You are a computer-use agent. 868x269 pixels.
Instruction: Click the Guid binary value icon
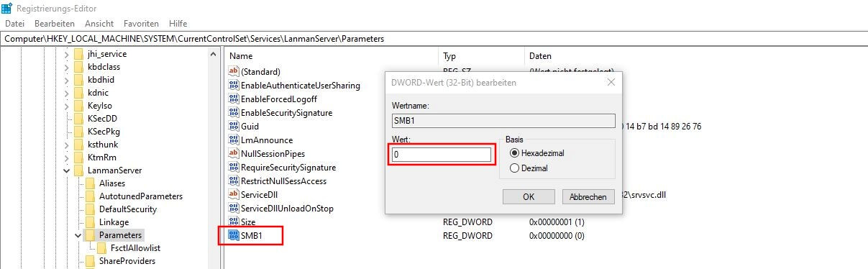(233, 126)
